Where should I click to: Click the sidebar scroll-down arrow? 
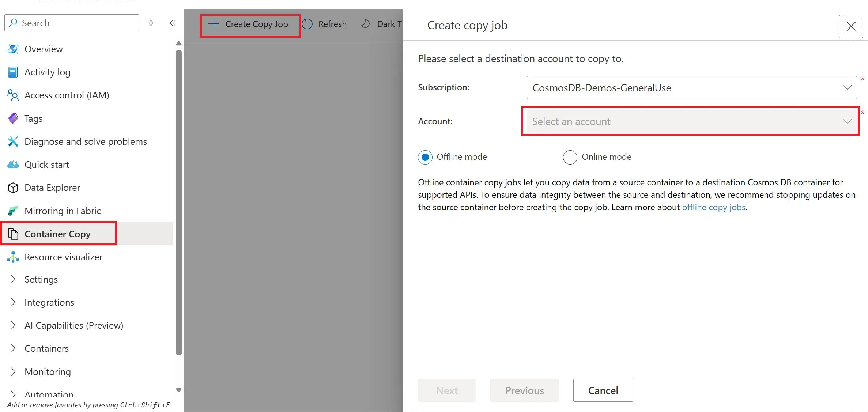click(x=179, y=390)
